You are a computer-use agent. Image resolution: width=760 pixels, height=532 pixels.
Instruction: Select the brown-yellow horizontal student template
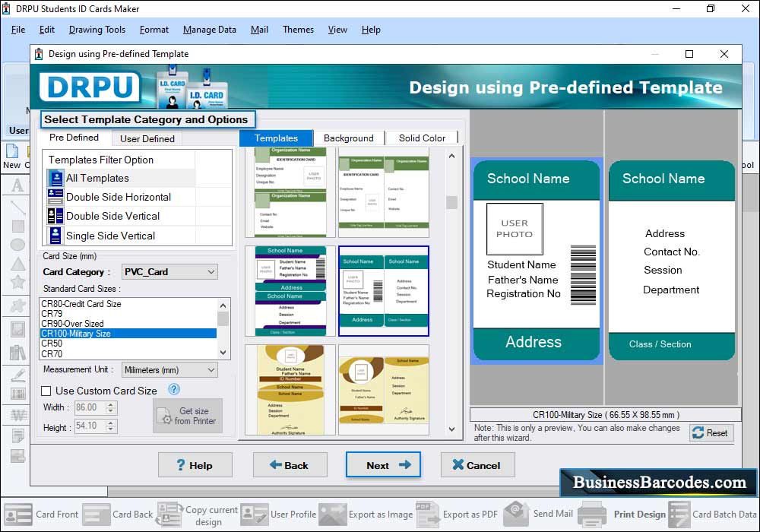point(384,390)
